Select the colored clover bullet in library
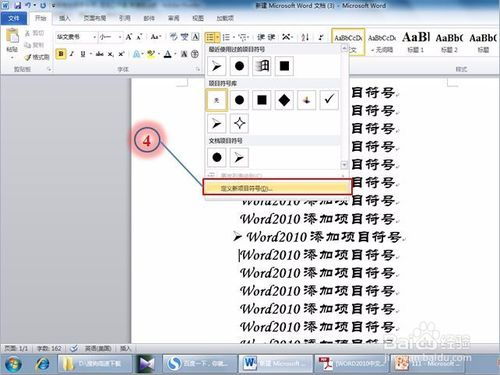Viewport: 500px width, 375px height. [x=307, y=100]
